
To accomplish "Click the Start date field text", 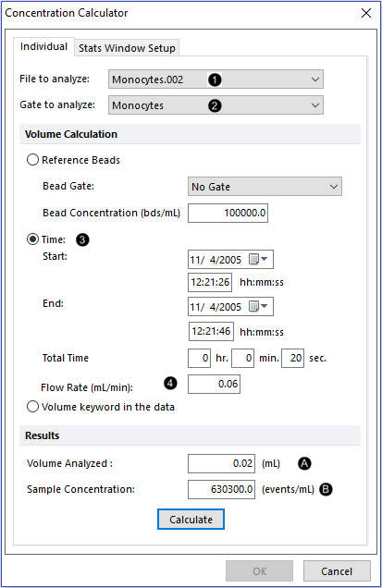I will 216,260.
